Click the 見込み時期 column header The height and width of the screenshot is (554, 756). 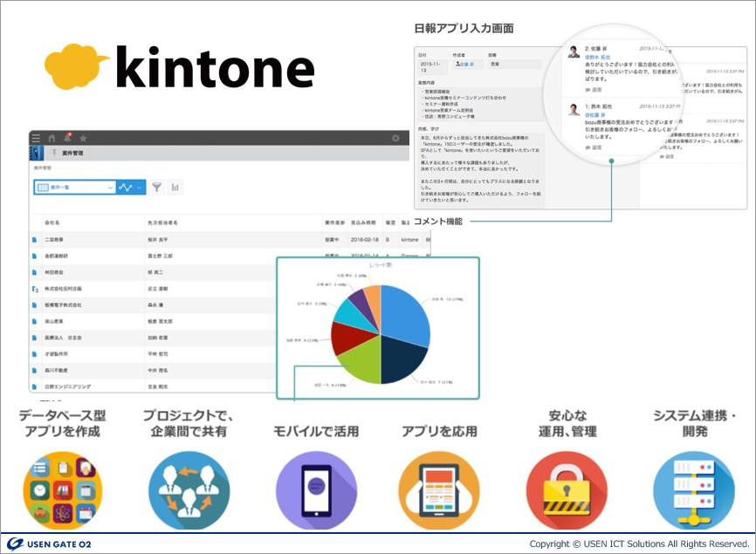pos(363,222)
